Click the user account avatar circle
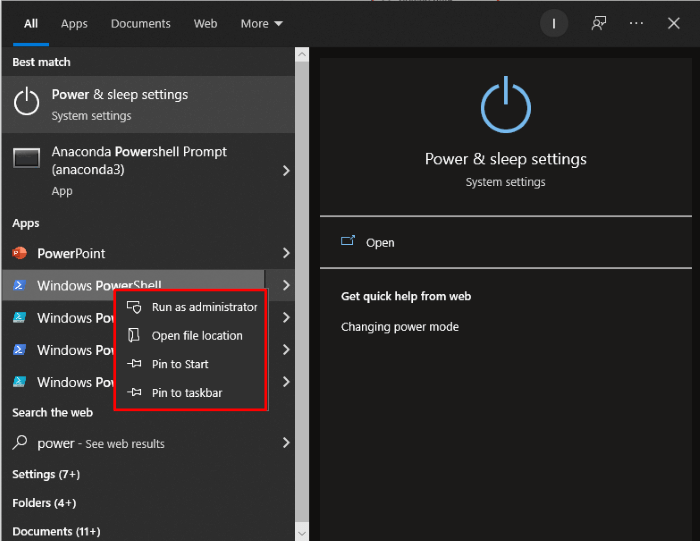Screen dimensions: 700x541 point(554,23)
